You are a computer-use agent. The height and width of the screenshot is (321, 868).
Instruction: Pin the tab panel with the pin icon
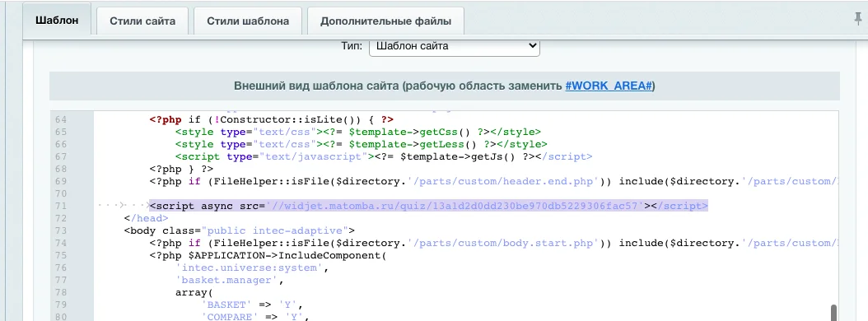859,20
